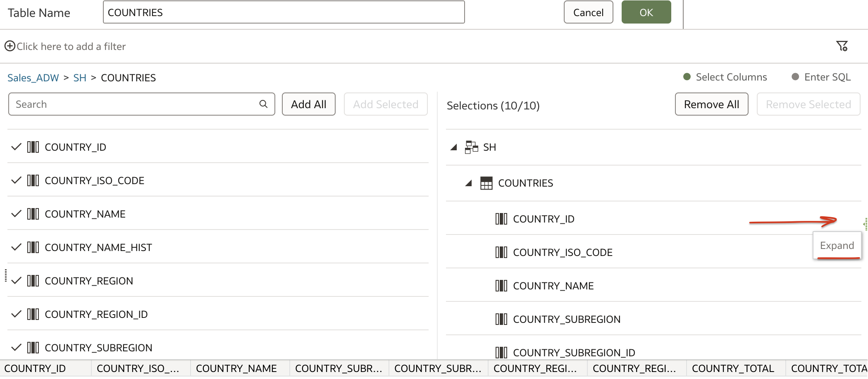Click the plus icon to add a filter
This screenshot has height=379, width=868.
10,46
